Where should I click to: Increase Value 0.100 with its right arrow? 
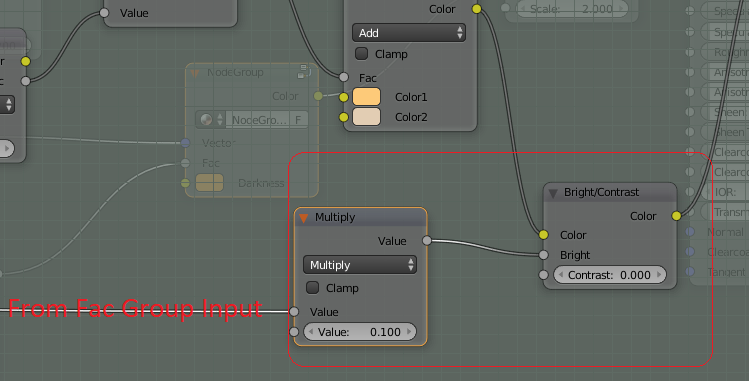pos(409,332)
